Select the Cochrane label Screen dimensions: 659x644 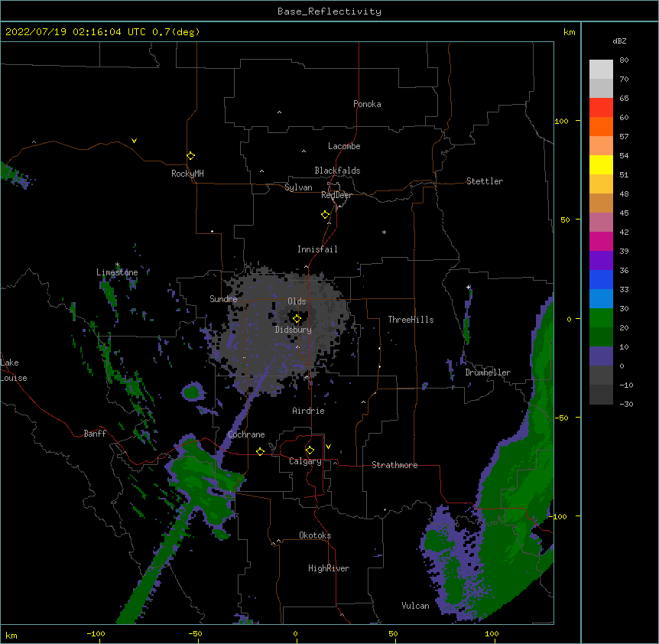(246, 434)
